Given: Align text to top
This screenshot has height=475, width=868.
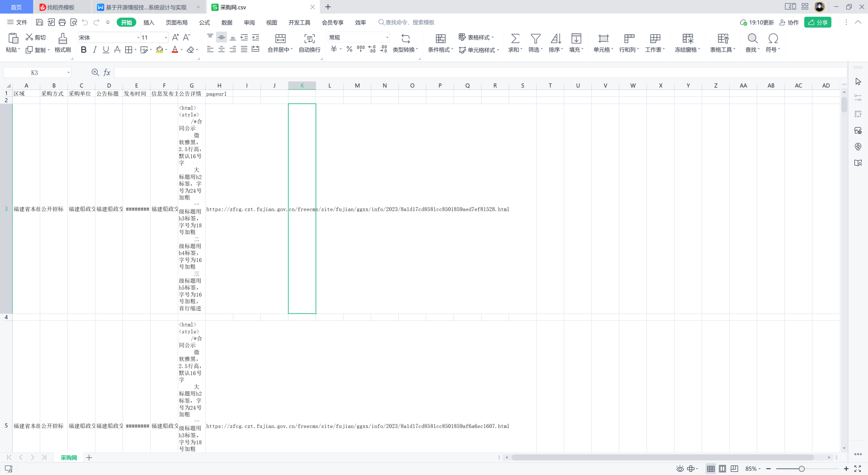Looking at the screenshot, I should pyautogui.click(x=210, y=37).
